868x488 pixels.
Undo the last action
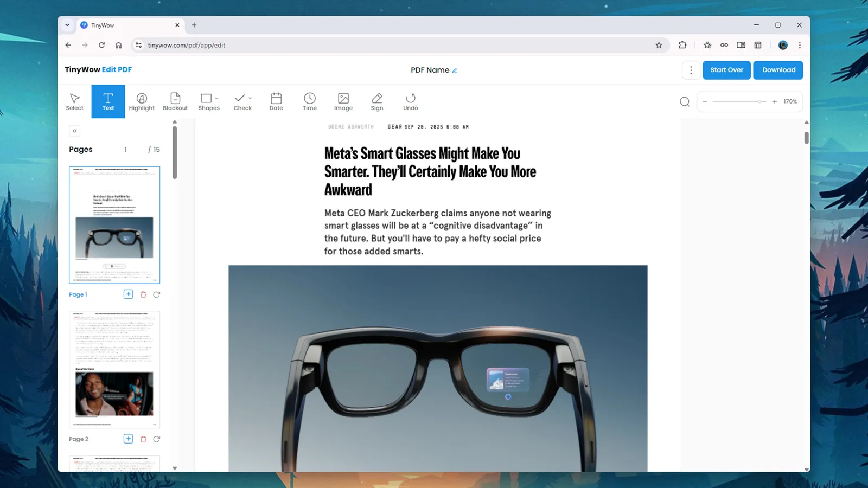coord(411,101)
